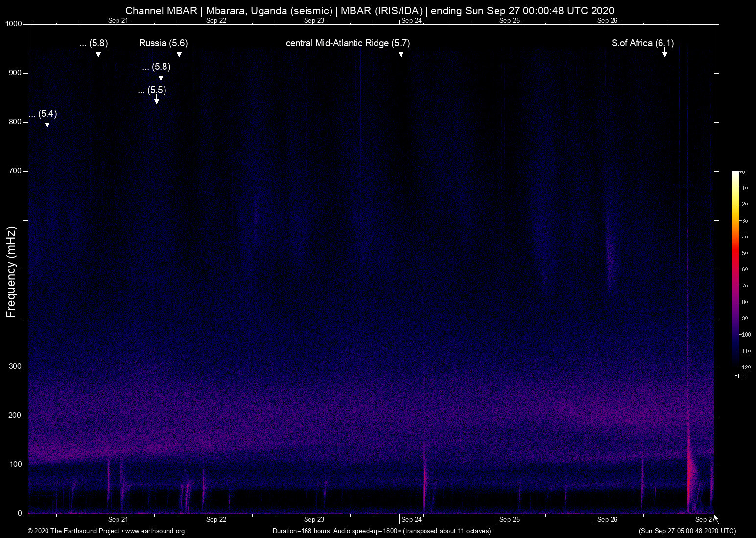Click the (5.4) earthquake arrow on the left

47,123
